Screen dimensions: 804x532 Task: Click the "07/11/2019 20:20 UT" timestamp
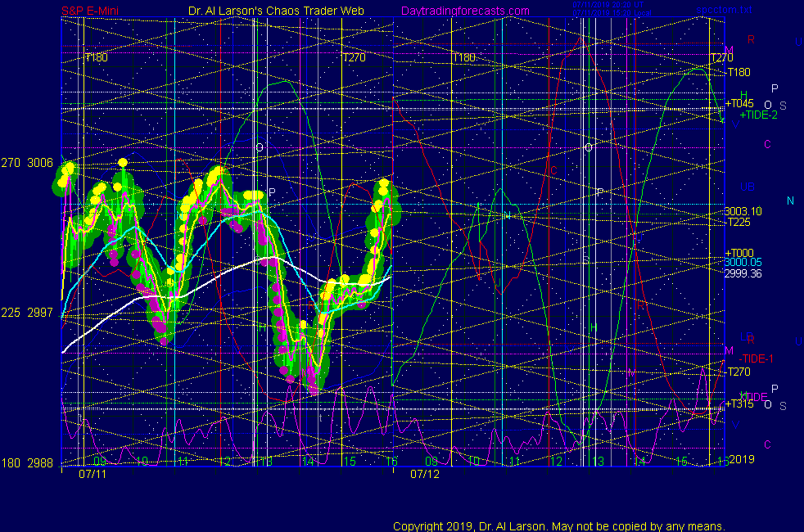(608, 5)
